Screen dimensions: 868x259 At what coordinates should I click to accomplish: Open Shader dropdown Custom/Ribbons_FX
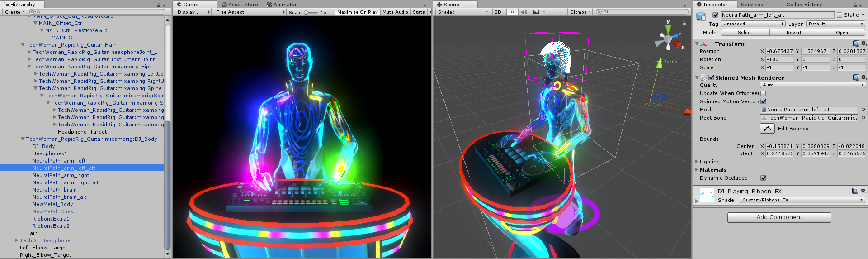802,200
